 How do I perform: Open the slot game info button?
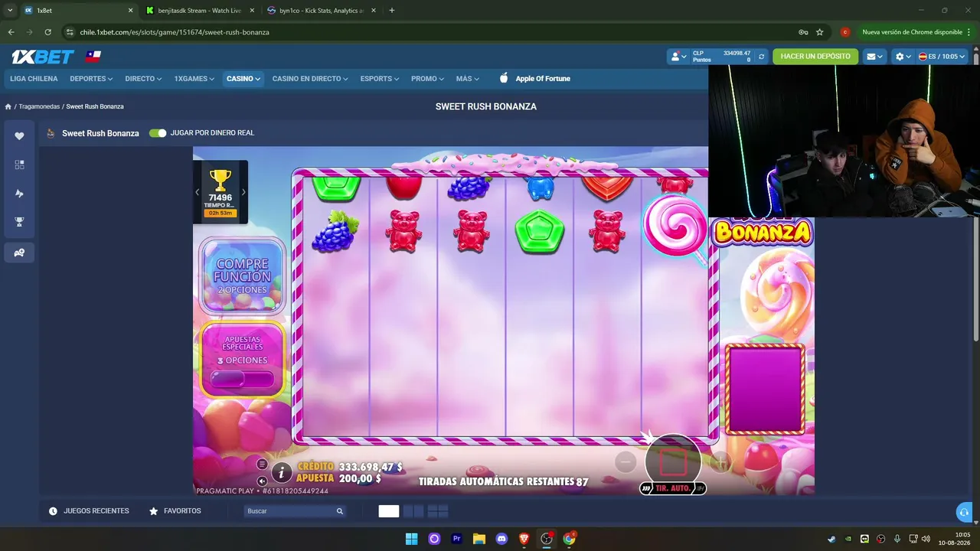click(x=282, y=472)
